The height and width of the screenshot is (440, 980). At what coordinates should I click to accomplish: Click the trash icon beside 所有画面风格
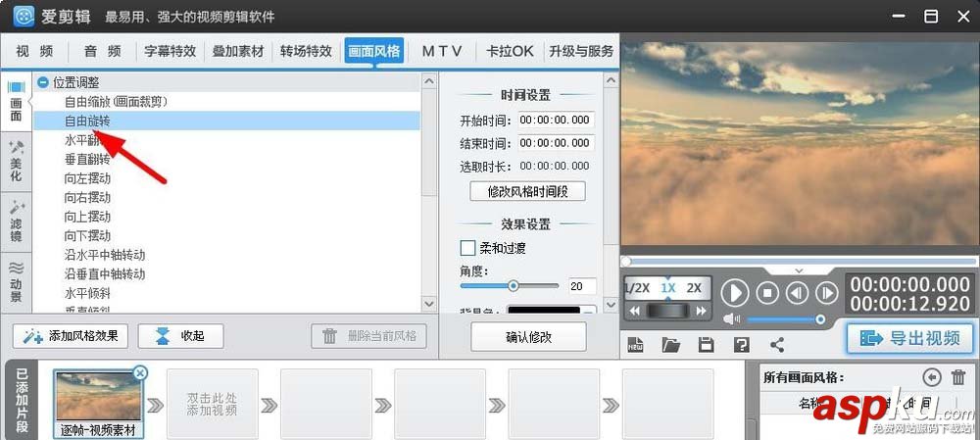(x=958, y=377)
